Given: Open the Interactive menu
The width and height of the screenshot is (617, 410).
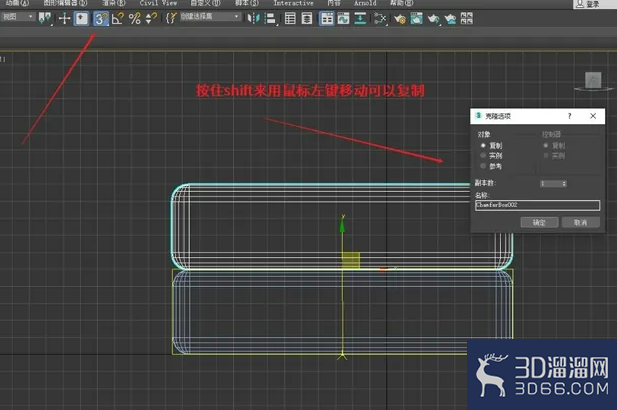Looking at the screenshot, I should point(294,3).
